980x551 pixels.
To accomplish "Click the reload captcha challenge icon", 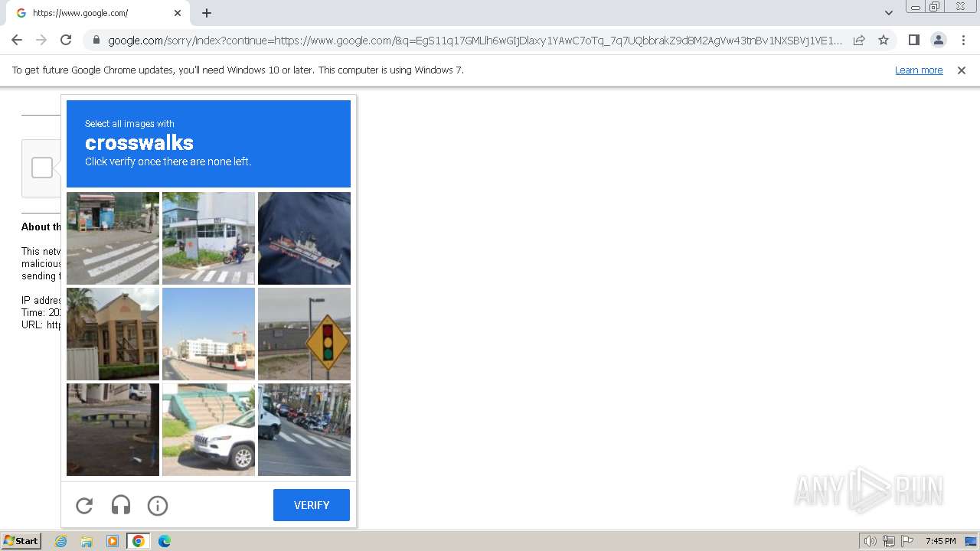I will [x=84, y=505].
